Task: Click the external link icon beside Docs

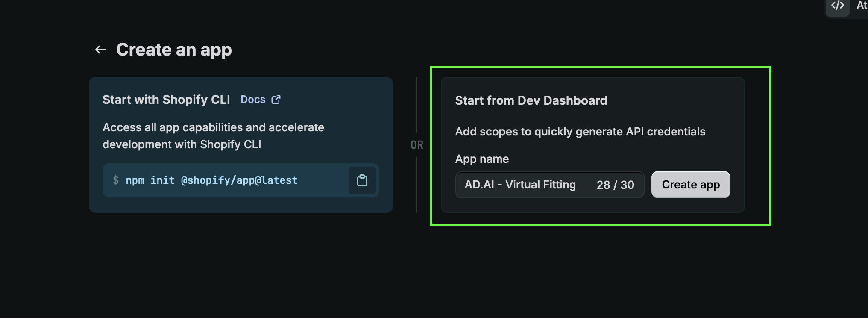Action: tap(276, 100)
